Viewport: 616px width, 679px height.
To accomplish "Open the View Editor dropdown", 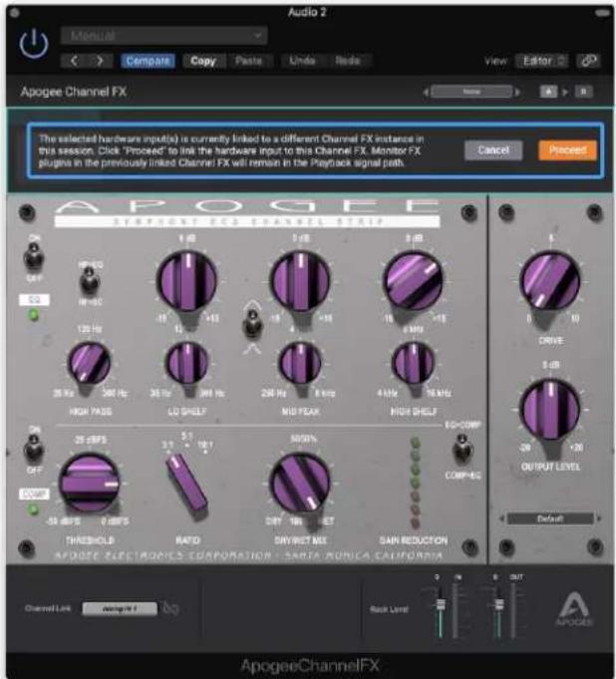I will pyautogui.click(x=541, y=61).
